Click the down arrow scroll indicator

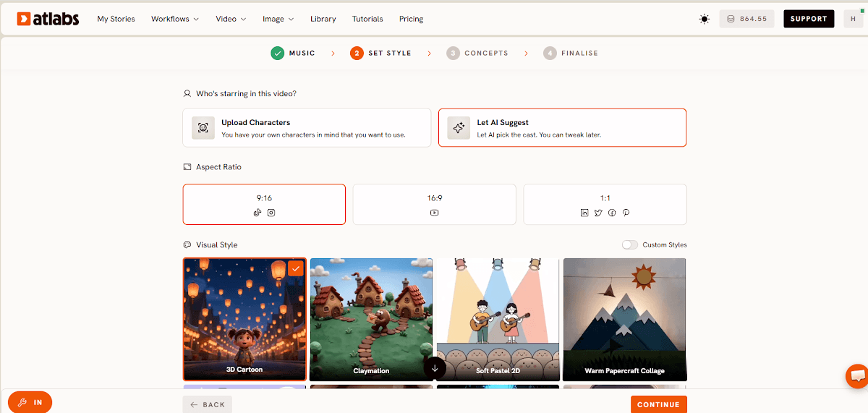click(x=435, y=367)
